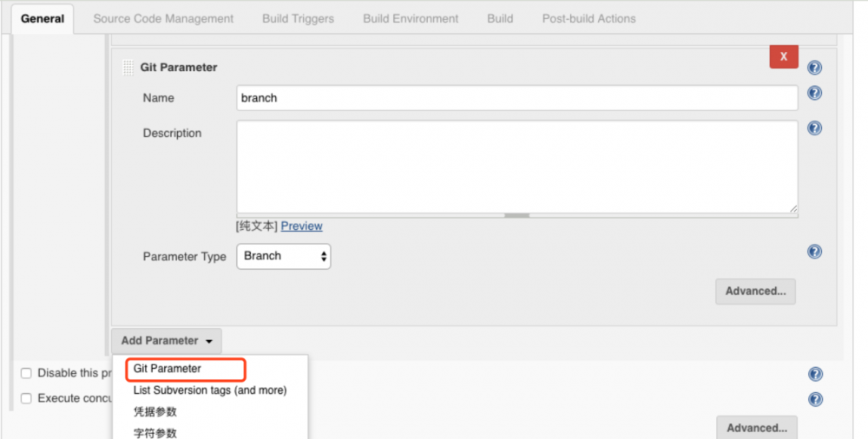This screenshot has height=439, width=868.
Task: Choose List Subversion tags (and more)
Action: click(x=210, y=390)
